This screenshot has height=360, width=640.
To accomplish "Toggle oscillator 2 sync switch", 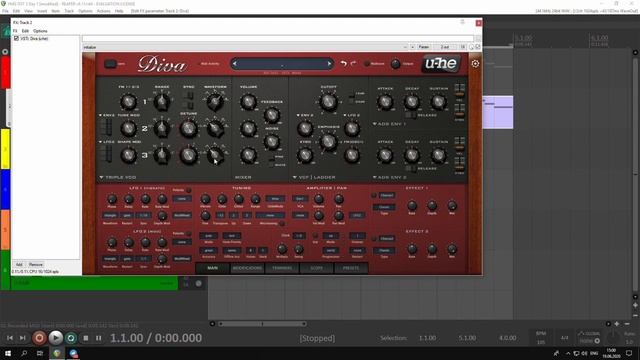I will point(189,96).
